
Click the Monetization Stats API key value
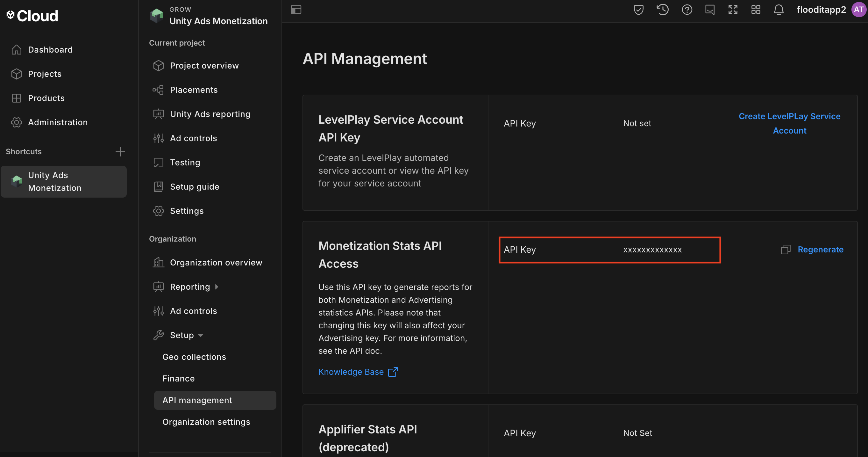[652, 250]
